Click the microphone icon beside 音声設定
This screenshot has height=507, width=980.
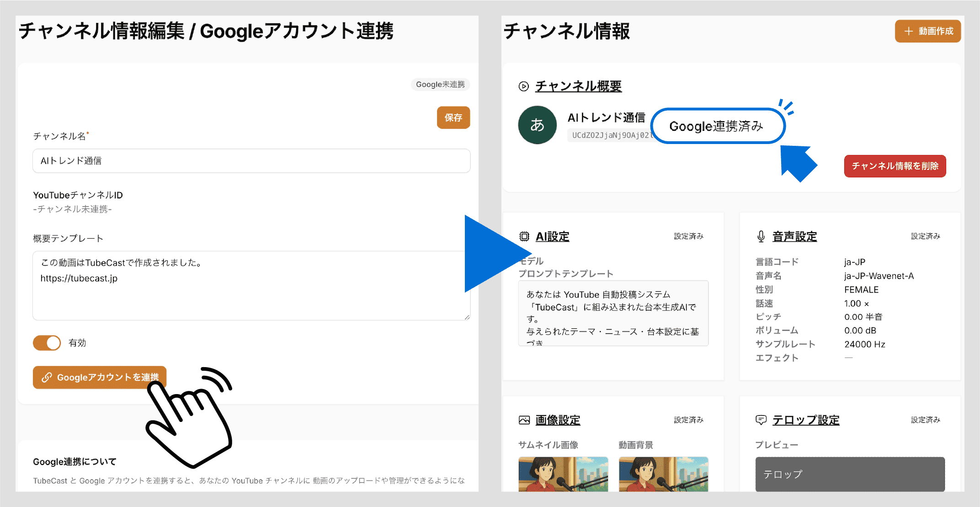761,236
